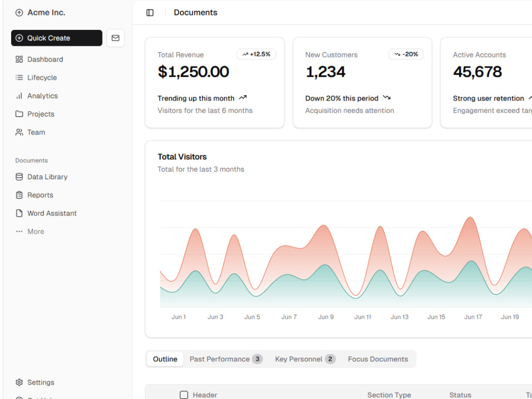The height and width of the screenshot is (399, 532).
Task: Click the Quick Create button
Action: [x=57, y=38]
